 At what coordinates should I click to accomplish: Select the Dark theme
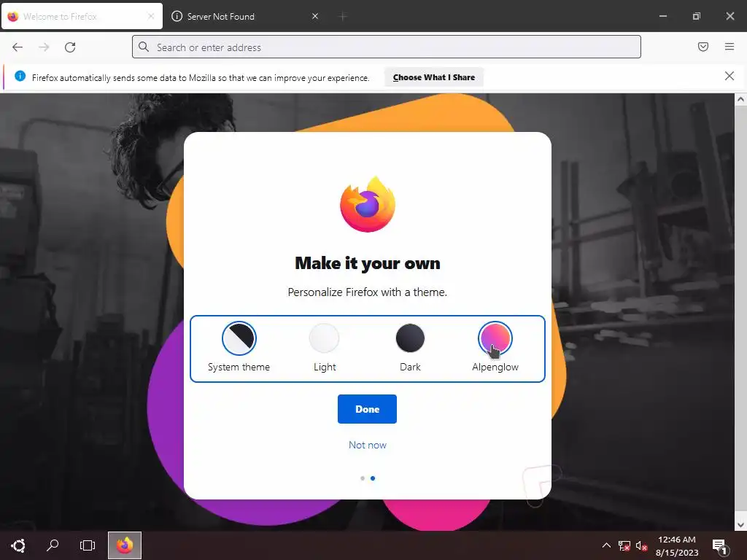pyautogui.click(x=410, y=346)
